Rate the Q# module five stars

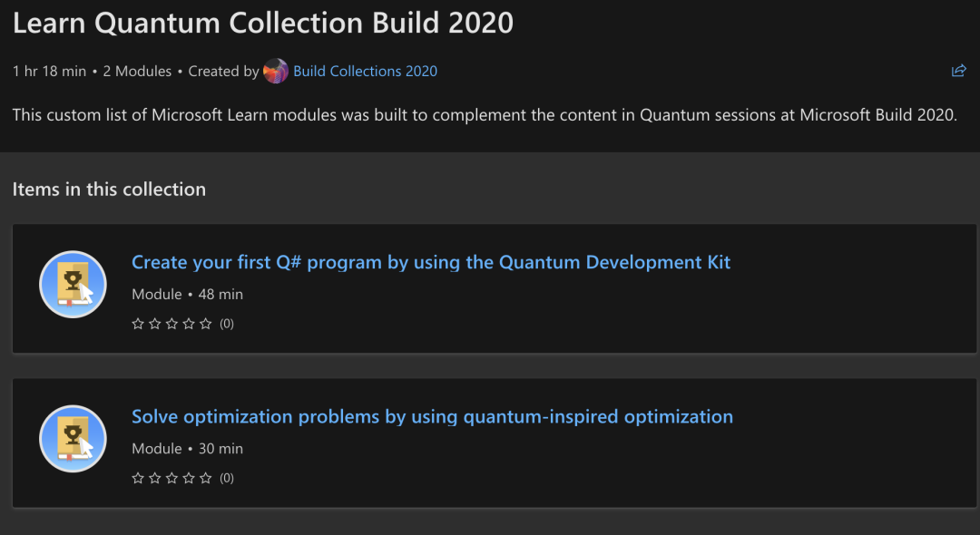tap(206, 324)
